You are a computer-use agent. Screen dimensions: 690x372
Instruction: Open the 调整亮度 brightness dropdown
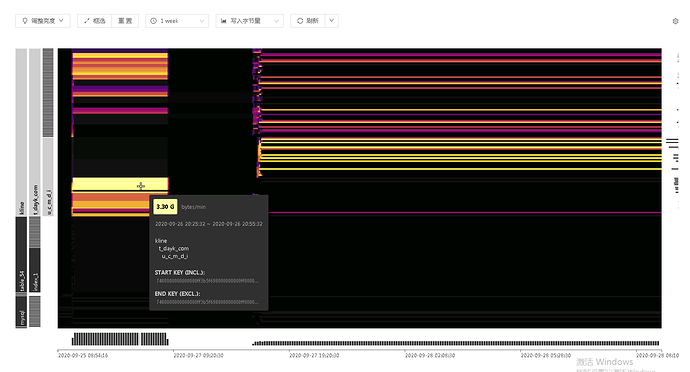(43, 21)
